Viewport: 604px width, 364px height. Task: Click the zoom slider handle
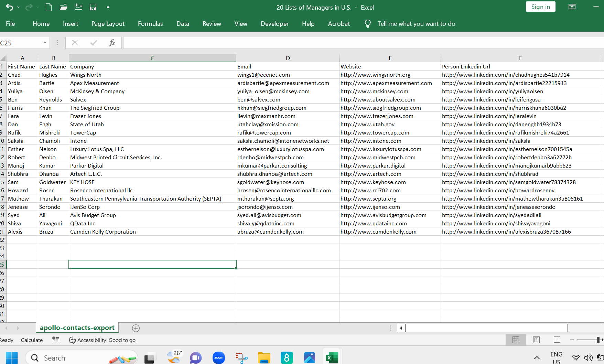598,340
